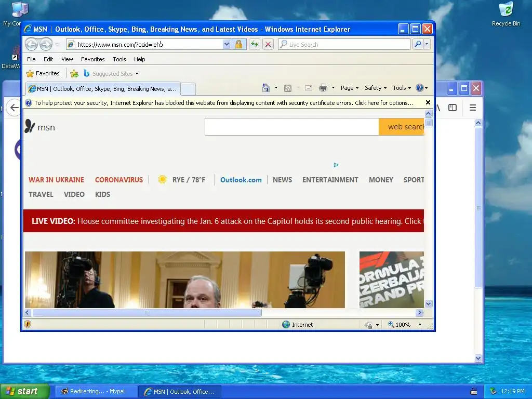Click the MSN web search text box
The width and height of the screenshot is (532, 399).
pyautogui.click(x=292, y=127)
